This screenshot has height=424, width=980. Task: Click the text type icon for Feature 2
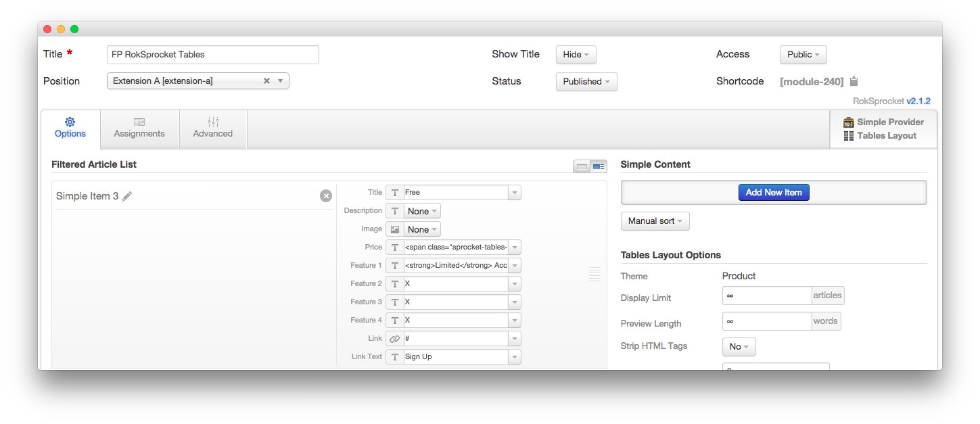click(x=395, y=284)
